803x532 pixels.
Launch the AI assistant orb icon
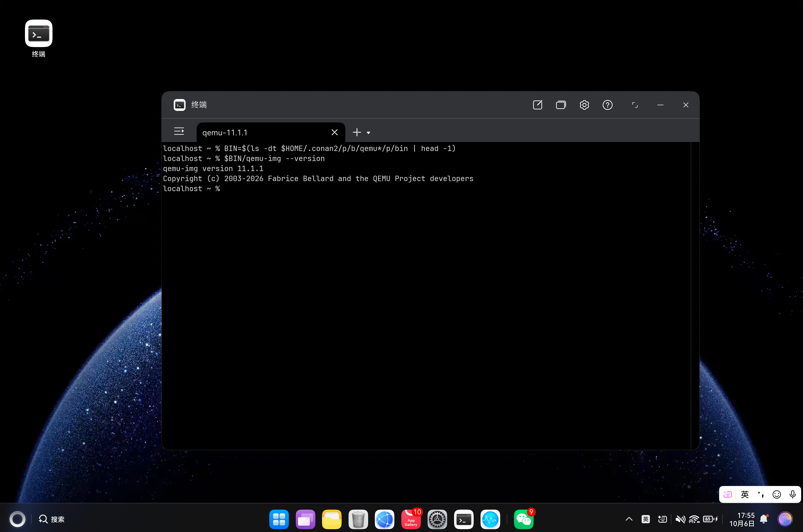785,519
